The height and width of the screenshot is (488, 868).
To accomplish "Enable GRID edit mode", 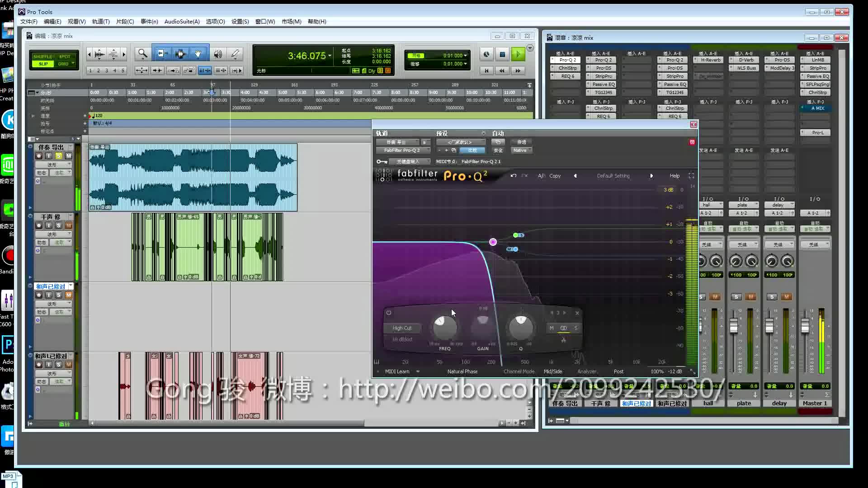I will point(63,64).
